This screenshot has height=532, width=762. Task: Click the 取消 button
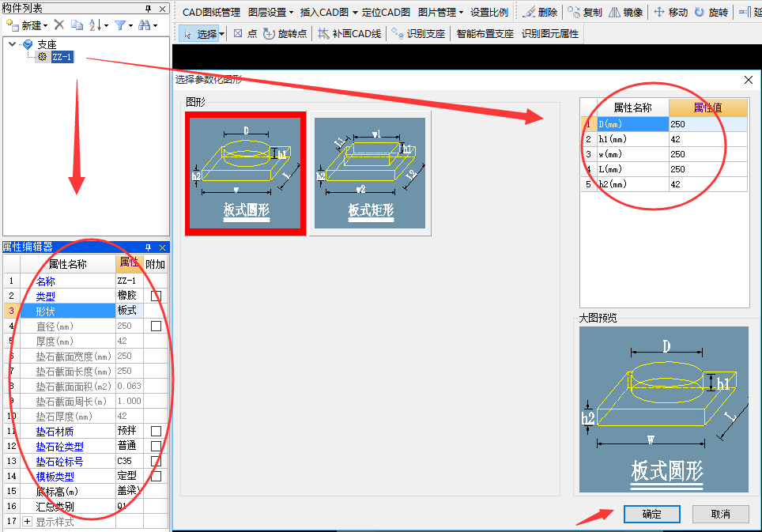pyautogui.click(x=720, y=514)
